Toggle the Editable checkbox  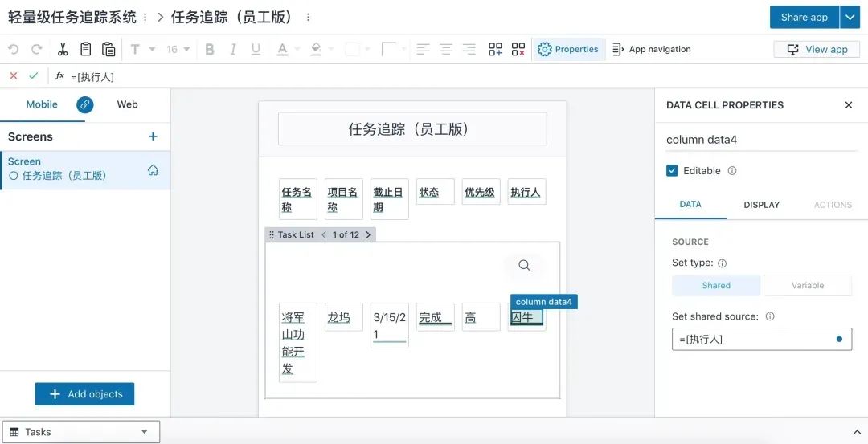tap(672, 171)
